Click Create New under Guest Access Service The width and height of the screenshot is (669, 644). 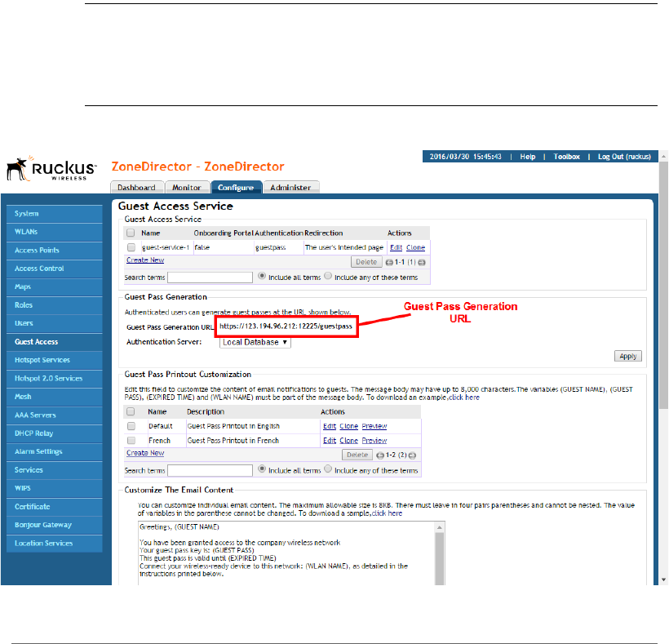point(145,260)
